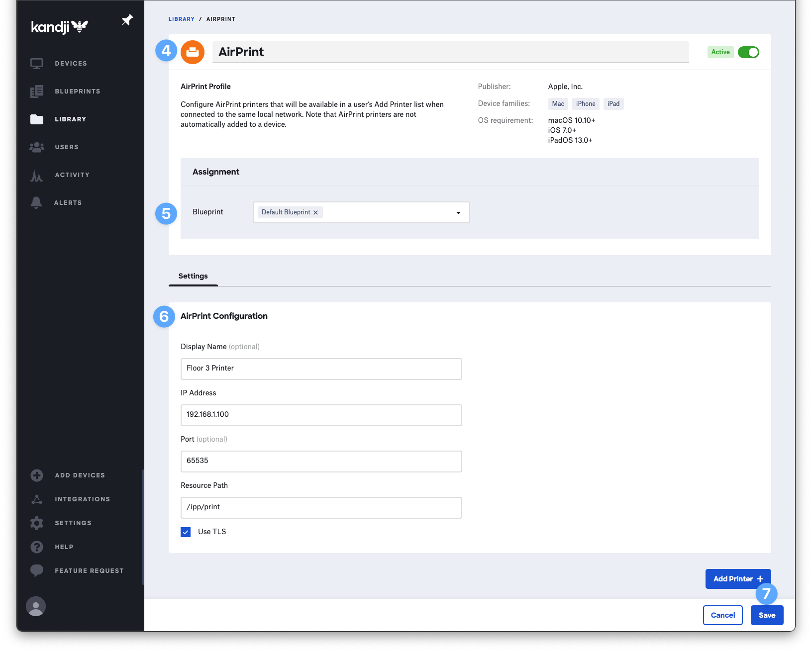Click the Add Devices plus icon

click(37, 475)
